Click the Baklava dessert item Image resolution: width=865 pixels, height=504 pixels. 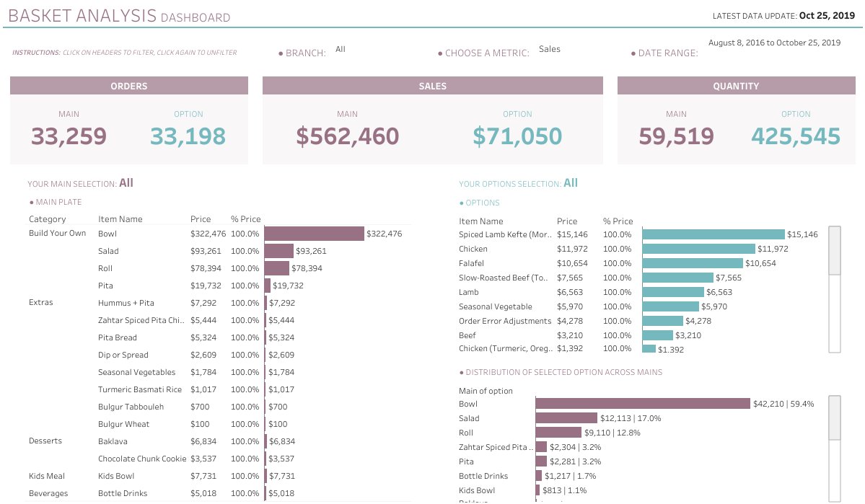coord(113,442)
